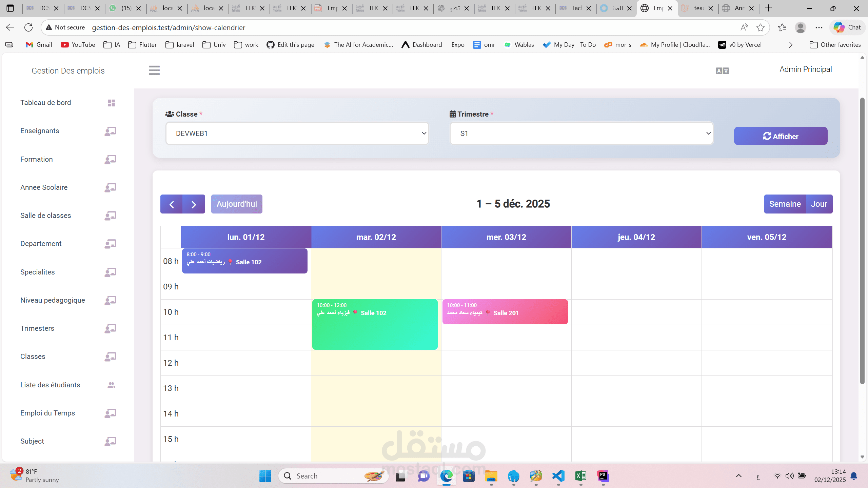Open a new browser tab
The image size is (868, 488).
click(x=769, y=8)
